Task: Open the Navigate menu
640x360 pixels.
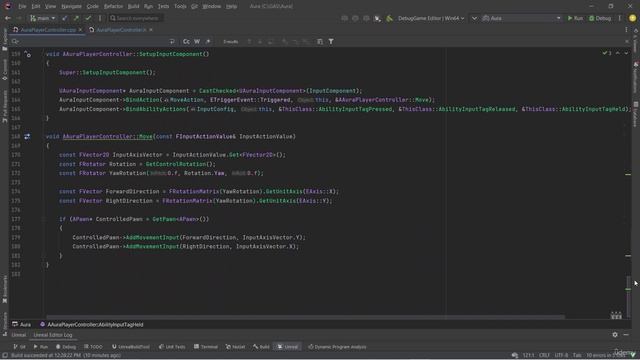Action: 71,7
